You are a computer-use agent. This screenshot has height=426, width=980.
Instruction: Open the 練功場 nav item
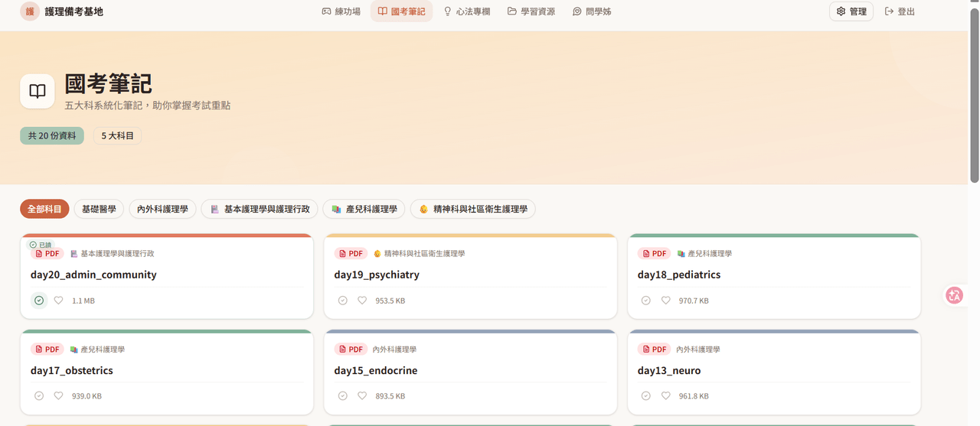click(341, 11)
